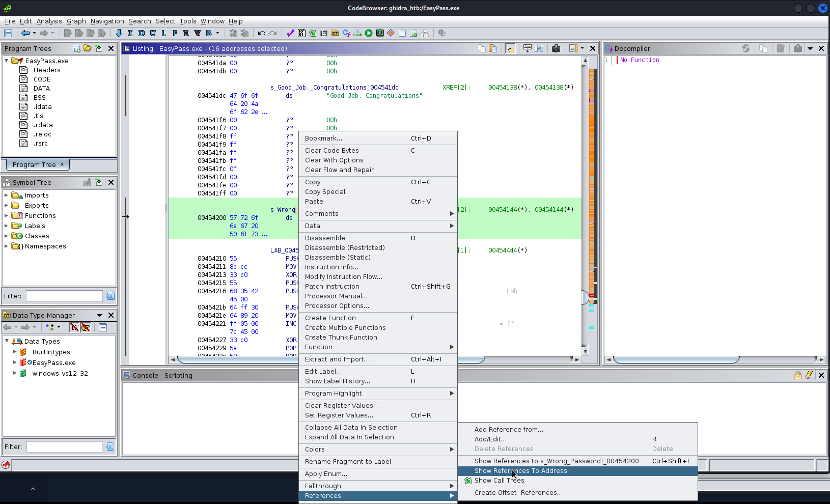Image resolution: width=830 pixels, height=504 pixels.
Task: Open the Decompiler panel dropdown arrow
Action: coord(810,48)
